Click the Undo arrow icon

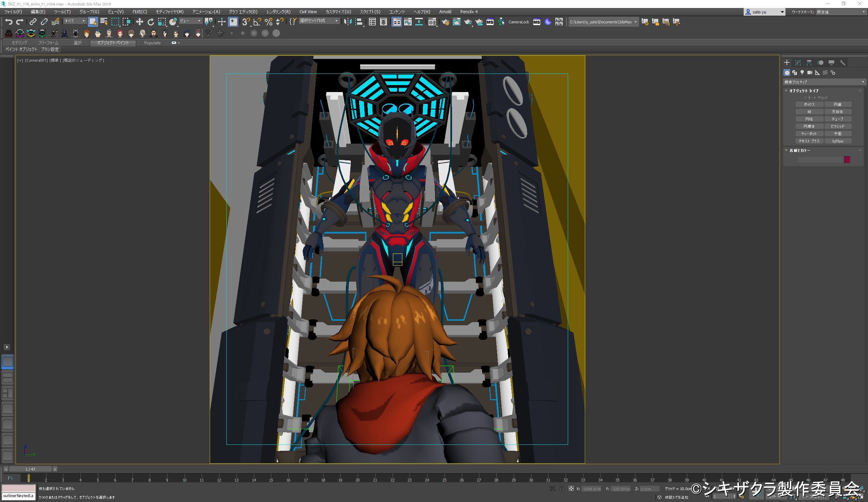[x=9, y=22]
